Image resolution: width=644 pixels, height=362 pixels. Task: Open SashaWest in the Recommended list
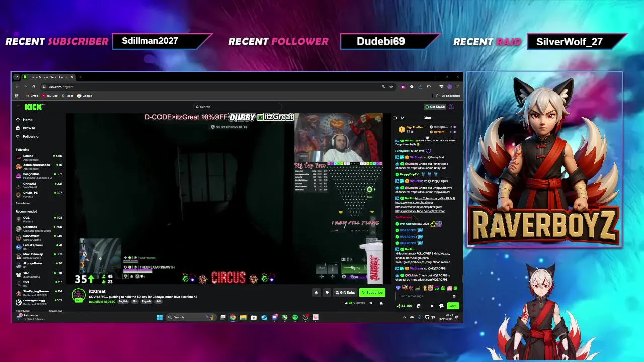coord(39,237)
